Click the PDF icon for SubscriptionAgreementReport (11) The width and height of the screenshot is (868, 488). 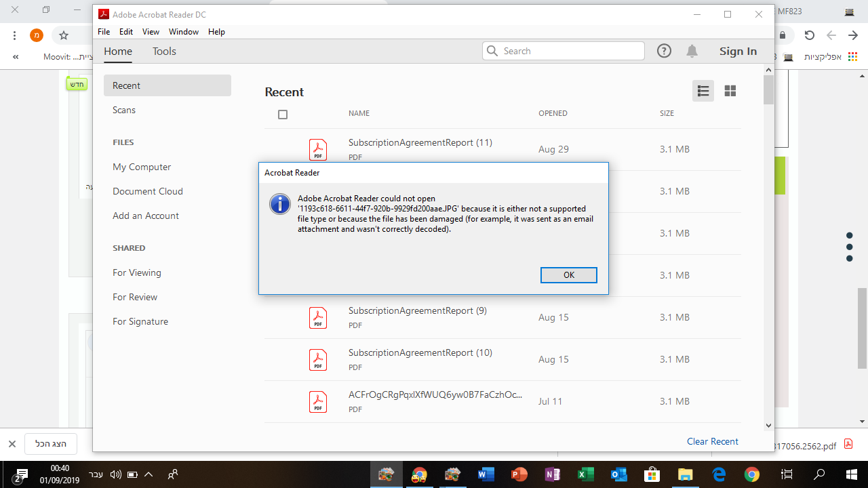(x=318, y=150)
